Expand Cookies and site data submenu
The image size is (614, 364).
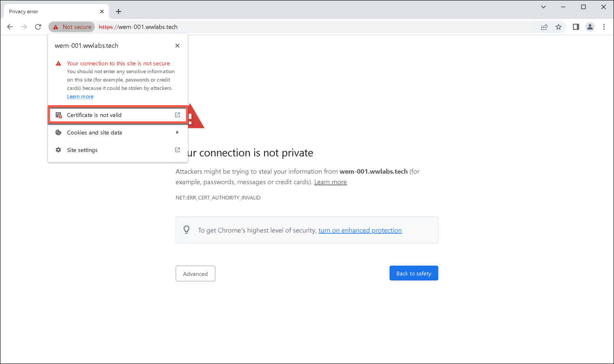(117, 132)
